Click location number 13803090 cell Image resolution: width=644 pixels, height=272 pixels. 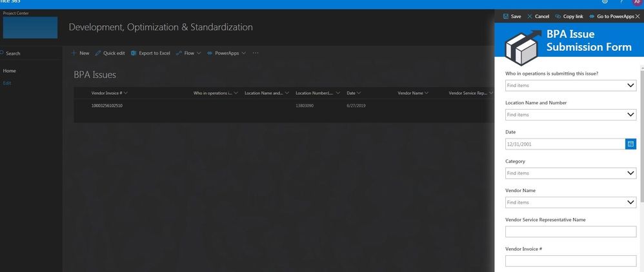[x=305, y=106]
